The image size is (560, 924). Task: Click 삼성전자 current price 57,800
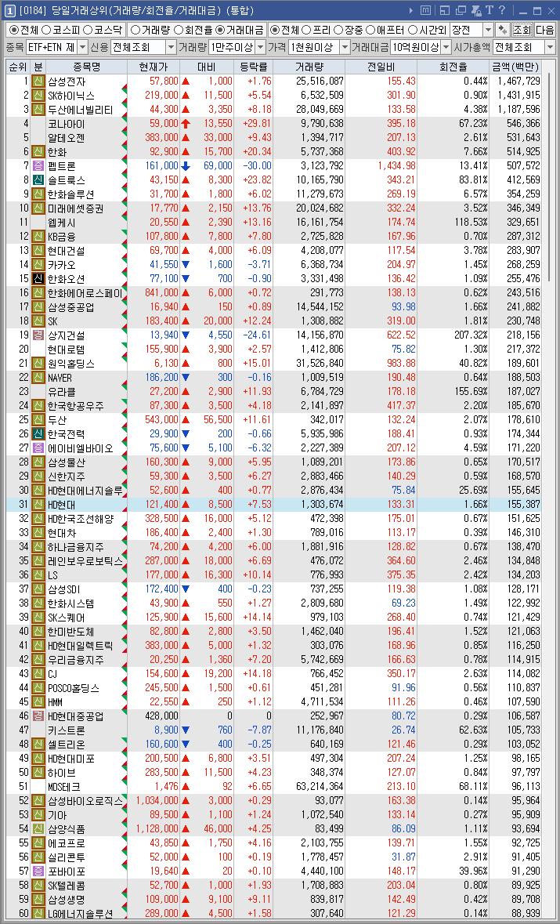point(164,82)
